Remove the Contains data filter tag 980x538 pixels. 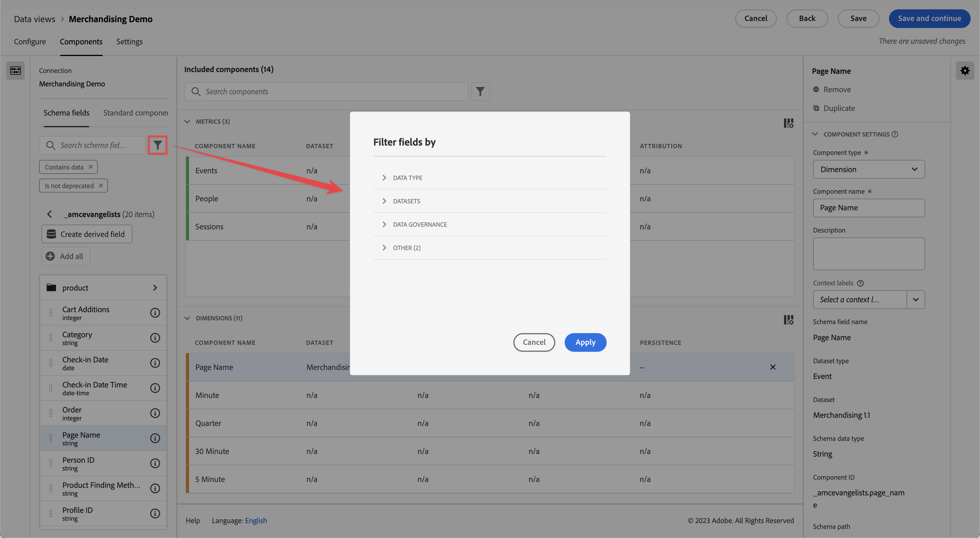pos(90,167)
